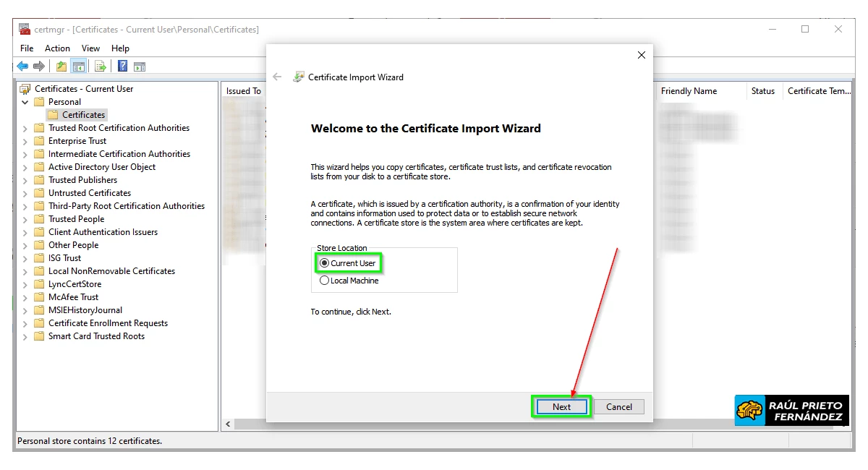Open the View menu

pos(90,48)
